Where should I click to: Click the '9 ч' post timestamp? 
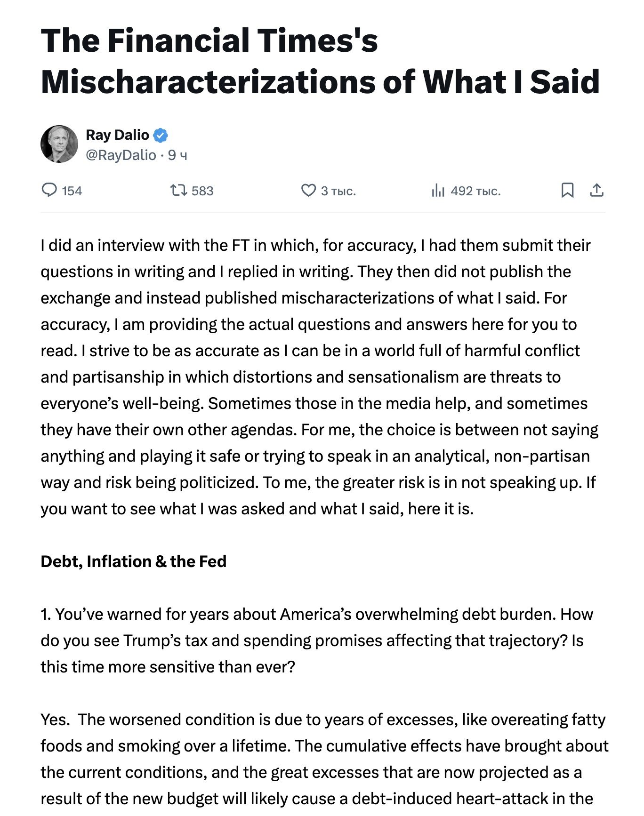tap(177, 155)
